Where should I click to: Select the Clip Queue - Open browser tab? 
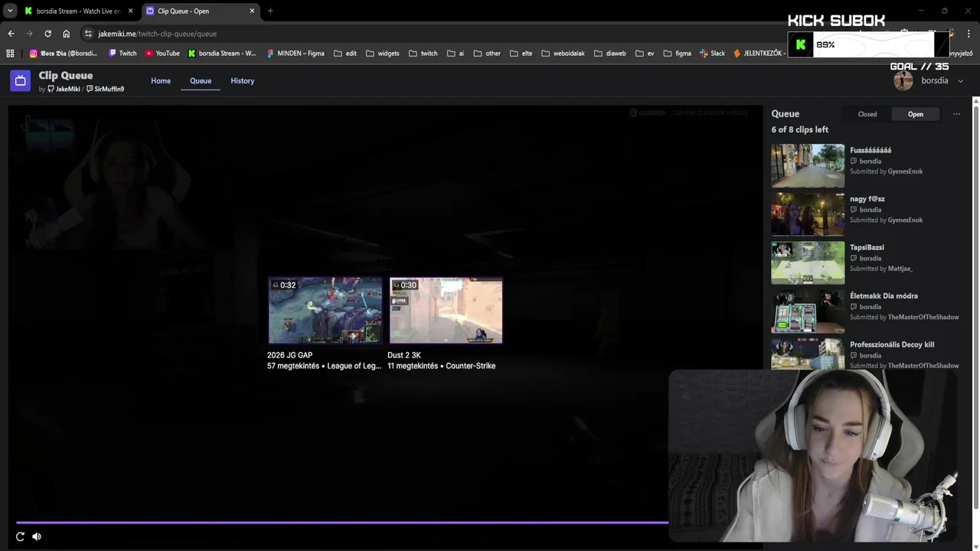pyautogui.click(x=199, y=11)
